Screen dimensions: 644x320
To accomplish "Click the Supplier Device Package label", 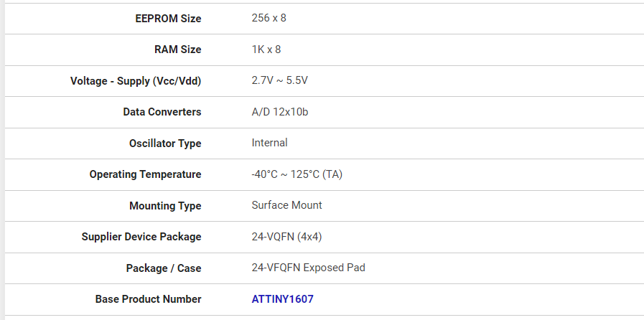I will (141, 237).
